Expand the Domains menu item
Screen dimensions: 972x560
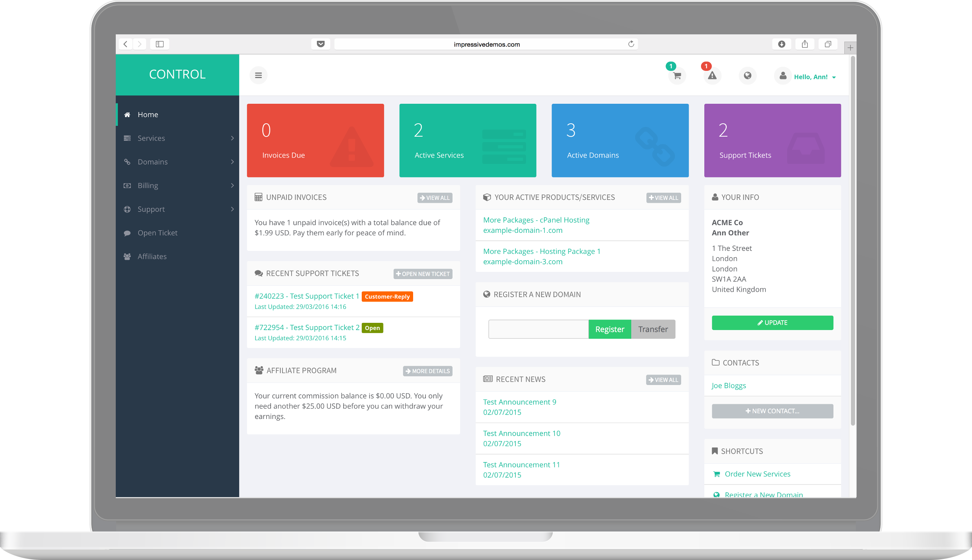tap(177, 161)
